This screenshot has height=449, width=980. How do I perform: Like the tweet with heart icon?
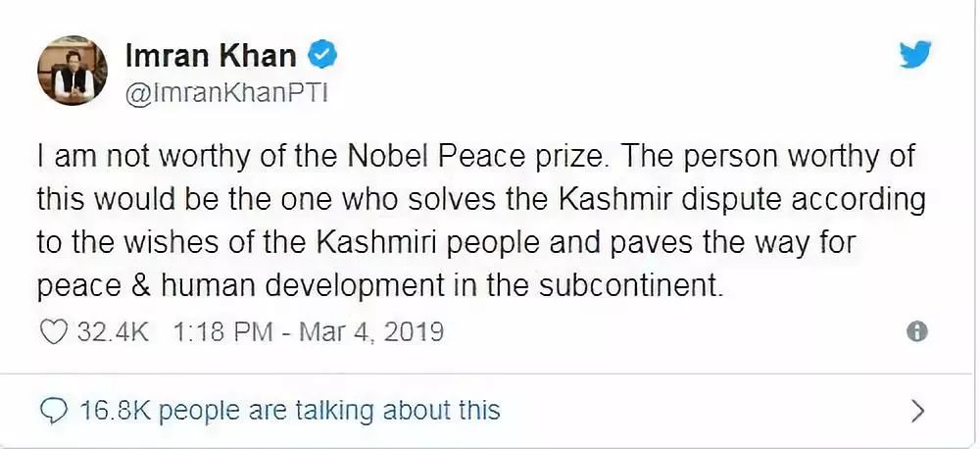51,331
